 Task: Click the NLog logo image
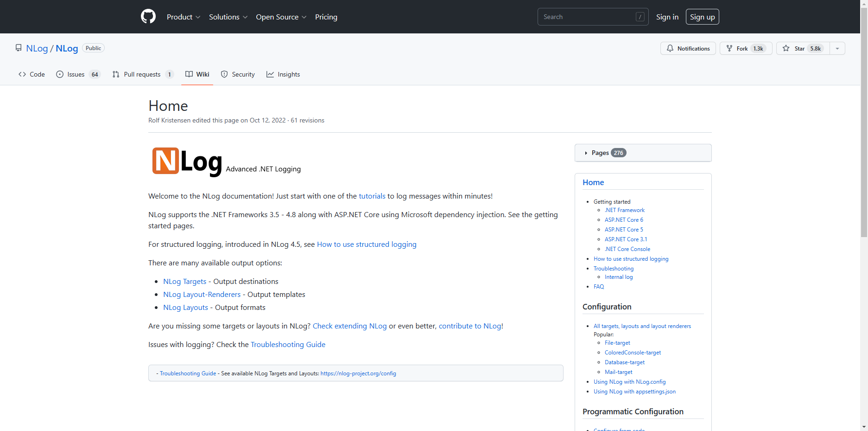tap(187, 161)
